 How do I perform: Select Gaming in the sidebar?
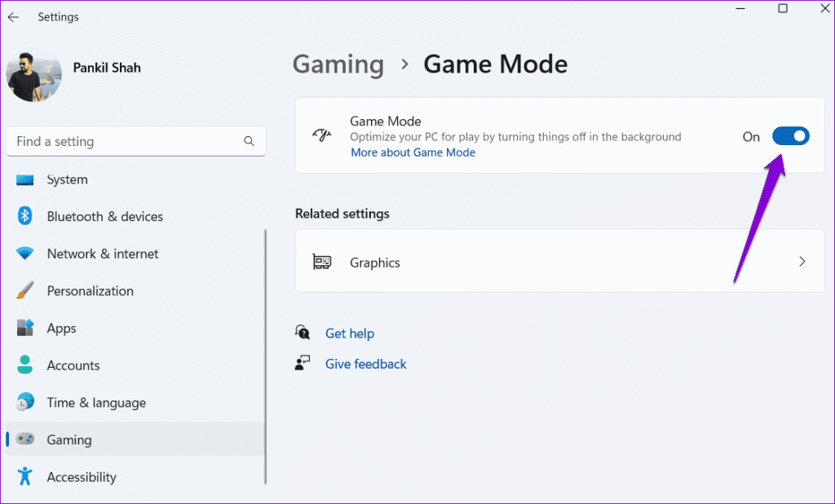(69, 440)
